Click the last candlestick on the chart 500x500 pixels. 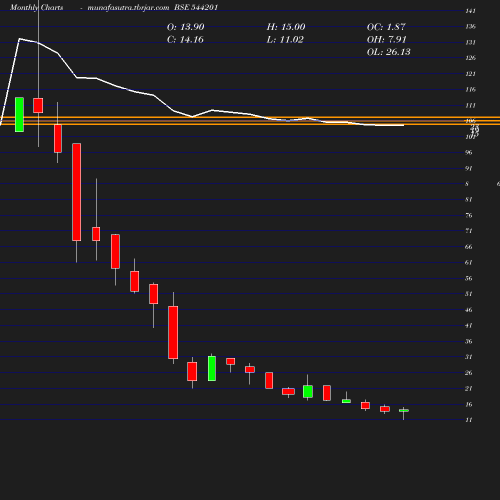404,411
